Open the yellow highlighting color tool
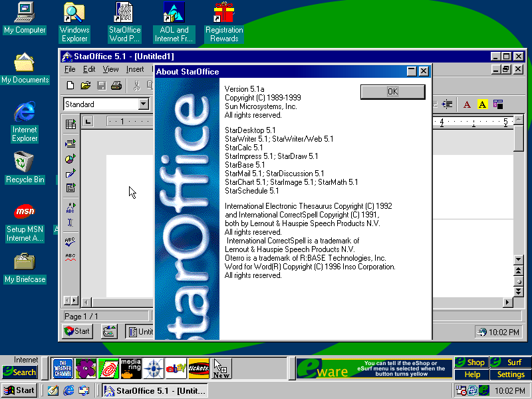532x399 pixels. click(x=483, y=104)
